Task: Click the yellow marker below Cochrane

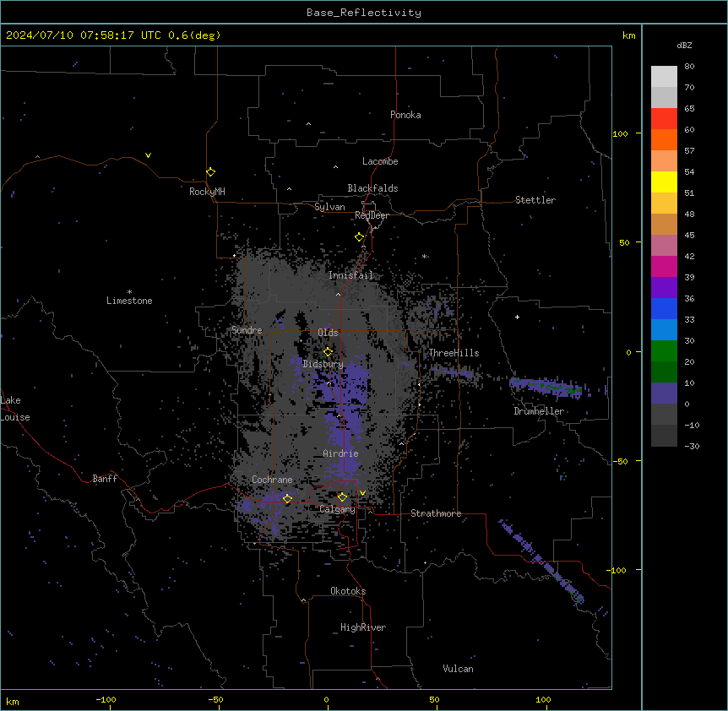Action: 287,498
